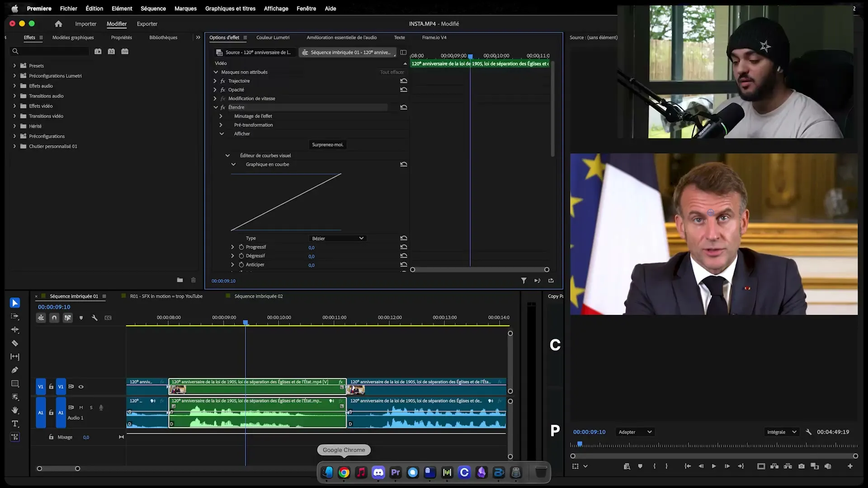Toggle animation stopwatch for Progressif
The height and width of the screenshot is (488, 868).
[241, 247]
